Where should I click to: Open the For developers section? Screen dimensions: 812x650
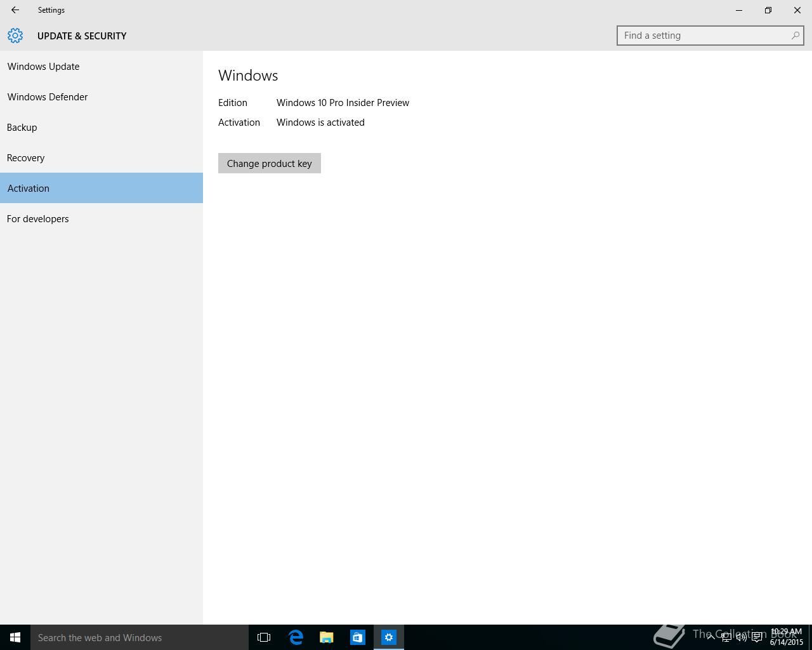coord(101,218)
